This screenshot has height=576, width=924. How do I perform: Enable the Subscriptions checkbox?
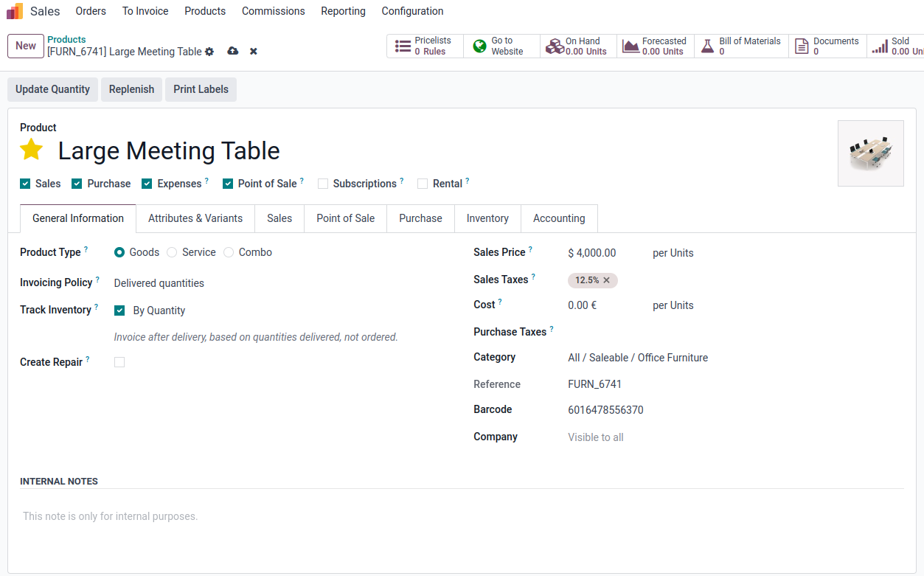[x=323, y=184]
